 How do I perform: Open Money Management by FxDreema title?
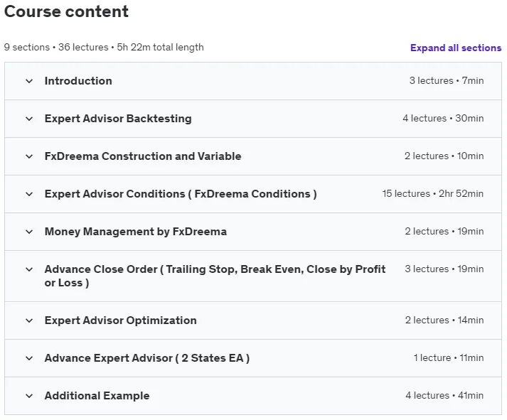click(x=136, y=232)
